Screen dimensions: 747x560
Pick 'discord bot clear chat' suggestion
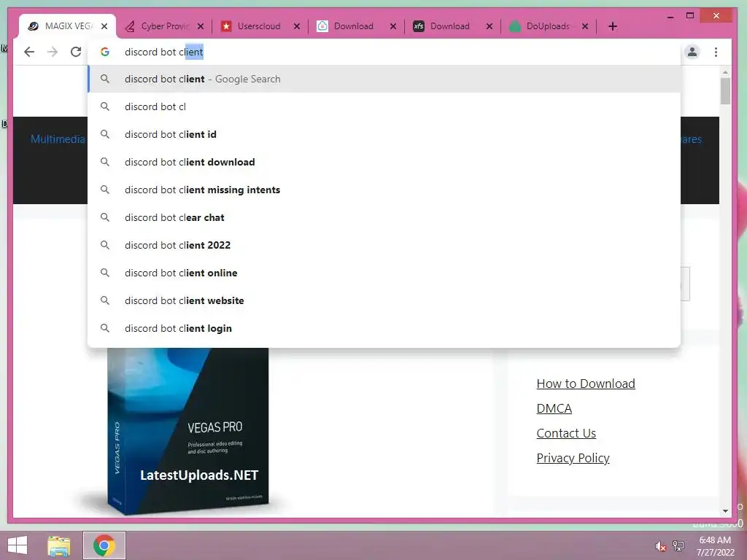point(384,217)
